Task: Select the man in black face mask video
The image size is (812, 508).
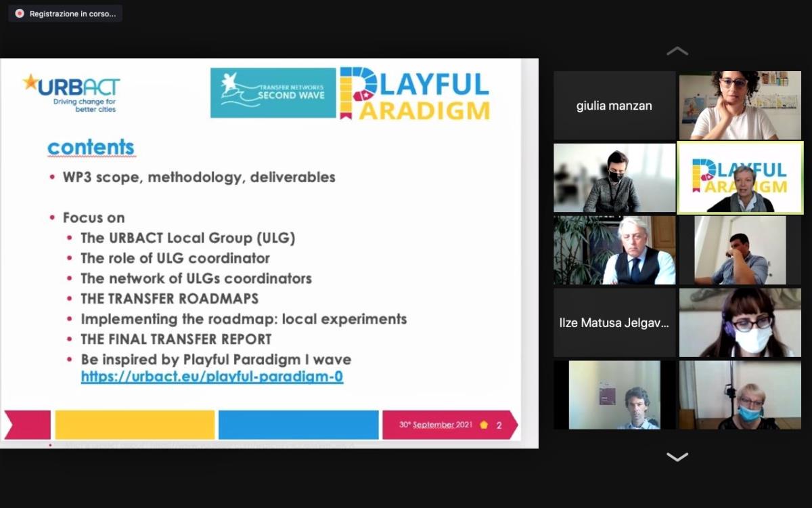Action: (614, 178)
